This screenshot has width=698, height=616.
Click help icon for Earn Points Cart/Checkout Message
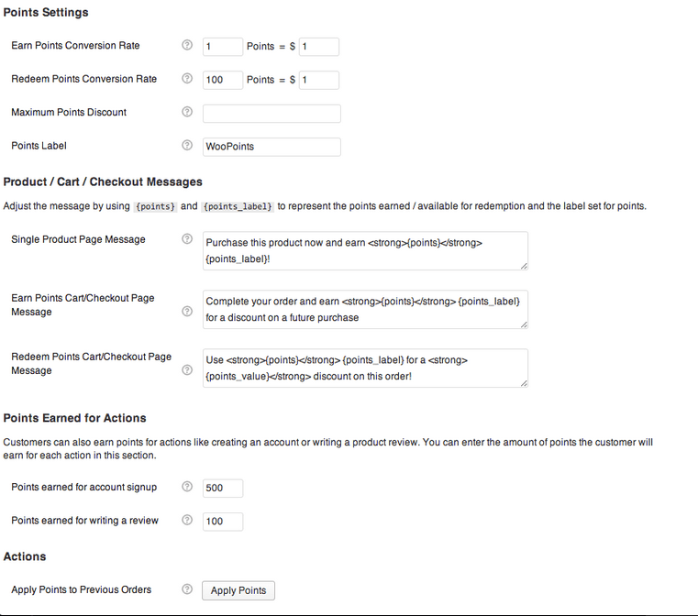pos(187,312)
